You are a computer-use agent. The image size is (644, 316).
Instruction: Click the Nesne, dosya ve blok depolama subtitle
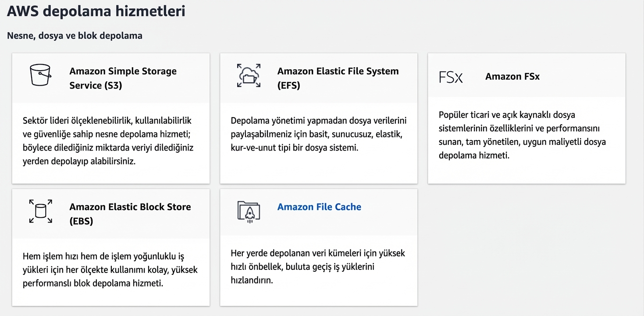pos(74,36)
